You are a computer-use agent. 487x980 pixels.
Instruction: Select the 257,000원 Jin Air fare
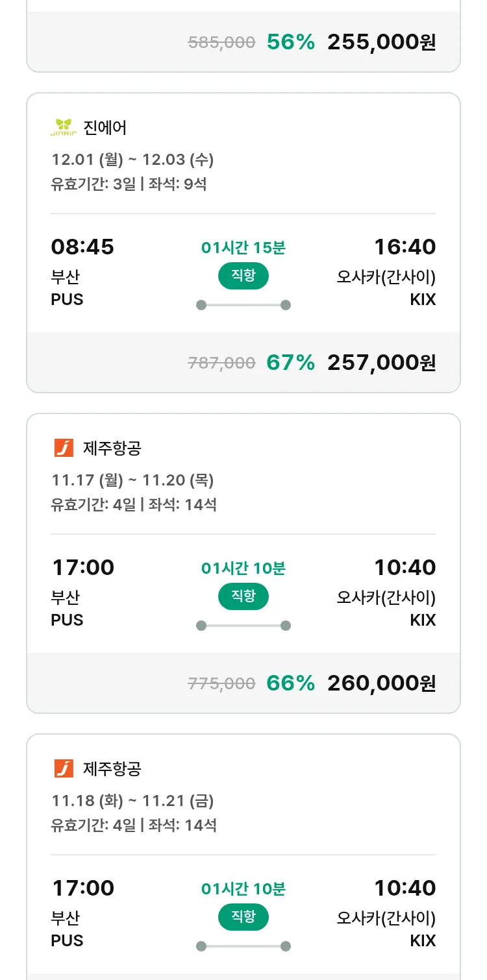(381, 363)
